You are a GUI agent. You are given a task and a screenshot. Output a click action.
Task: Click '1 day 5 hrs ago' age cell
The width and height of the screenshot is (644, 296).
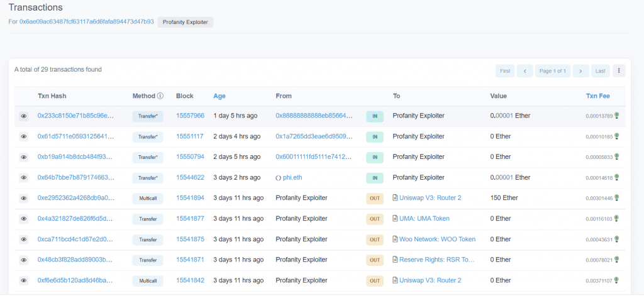235,116
